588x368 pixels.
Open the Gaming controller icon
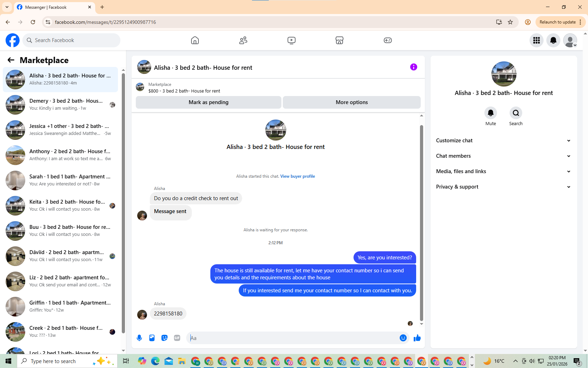(x=388, y=40)
